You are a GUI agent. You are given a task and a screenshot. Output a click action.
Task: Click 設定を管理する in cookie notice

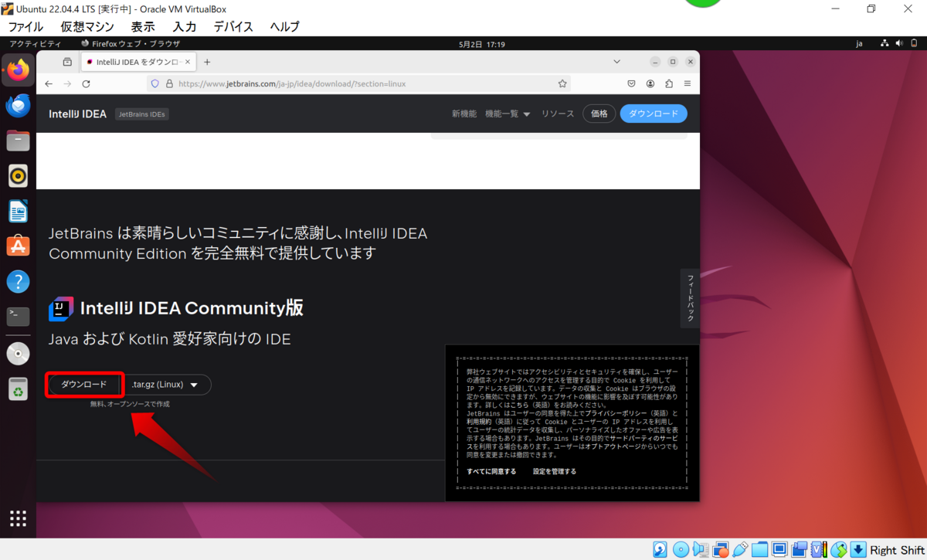pyautogui.click(x=555, y=471)
